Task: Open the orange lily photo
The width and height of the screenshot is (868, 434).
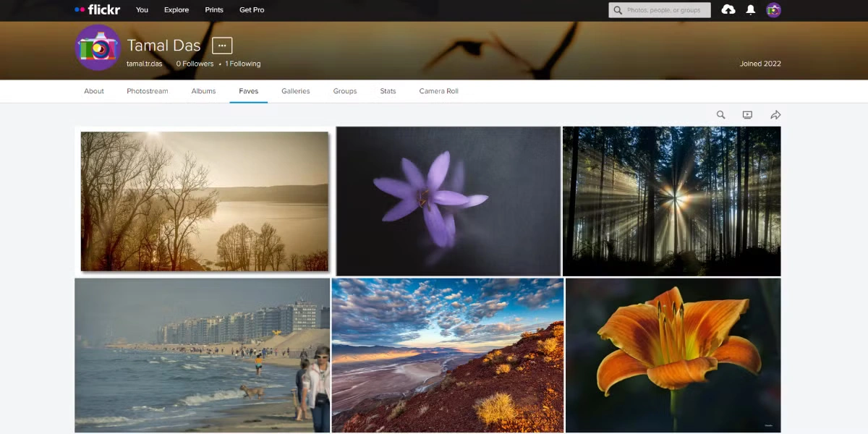Action: coord(673,354)
